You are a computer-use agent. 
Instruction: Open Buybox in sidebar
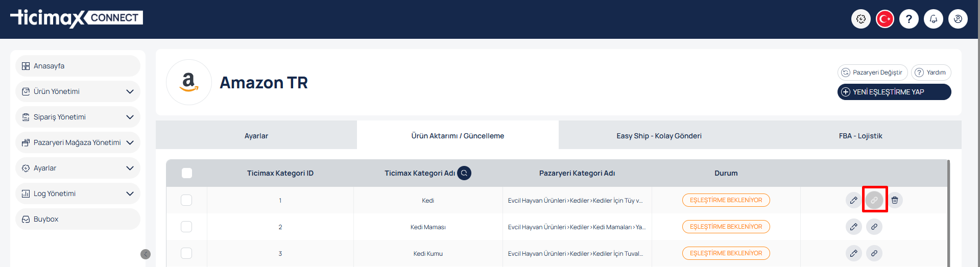pos(78,219)
